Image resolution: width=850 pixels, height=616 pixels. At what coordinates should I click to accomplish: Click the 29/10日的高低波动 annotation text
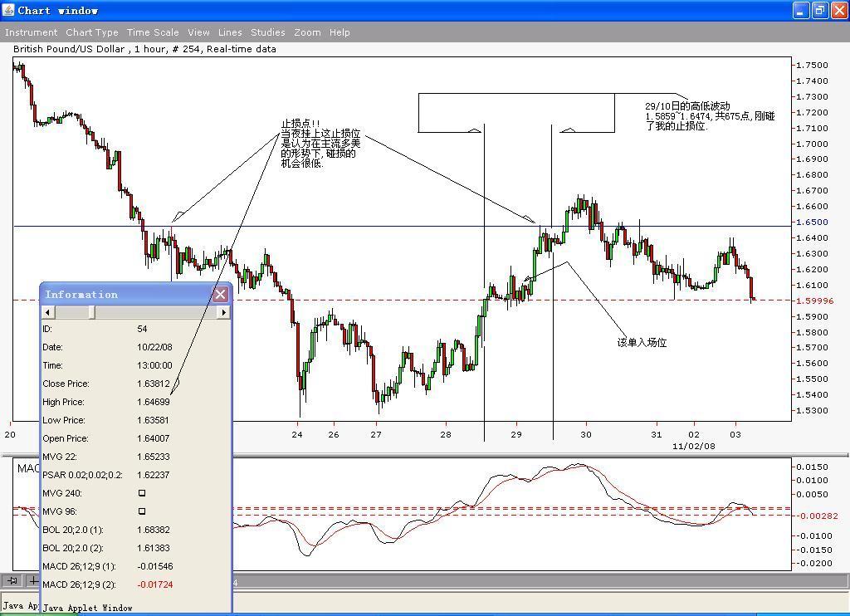point(710,116)
